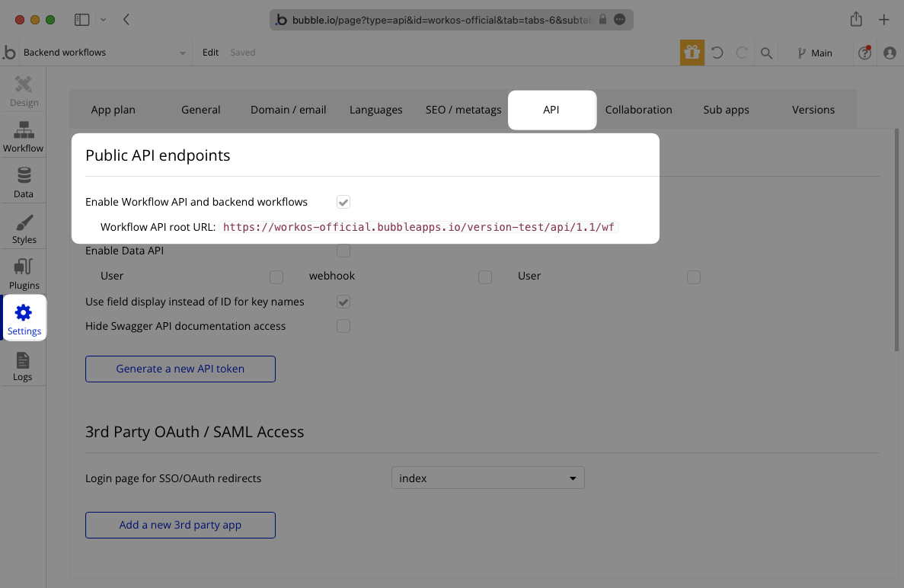
Task: Open the Plugins panel
Action: click(x=24, y=273)
